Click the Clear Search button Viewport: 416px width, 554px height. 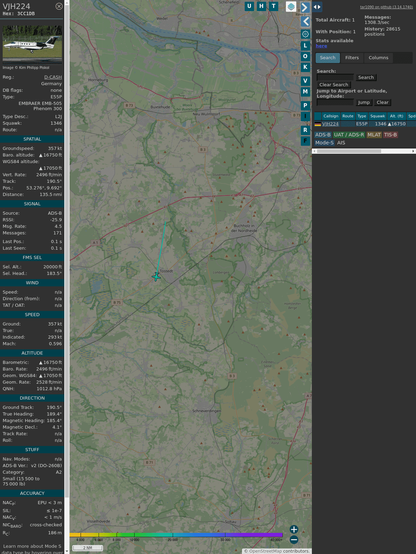click(334, 85)
